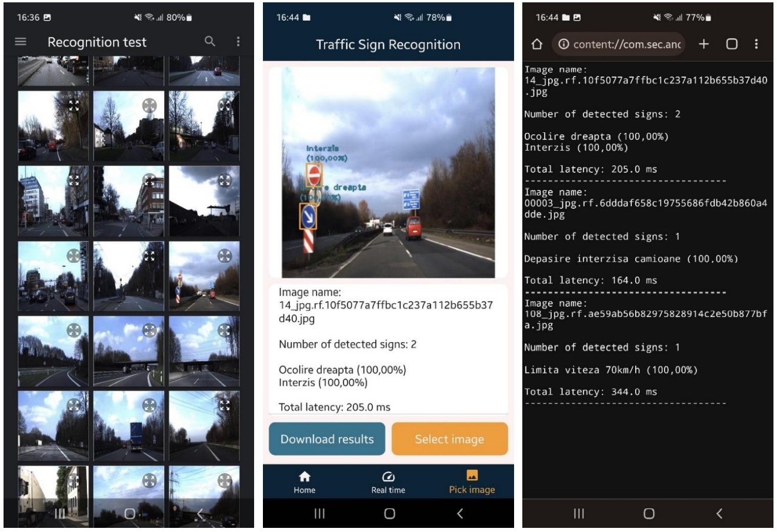Select the thumbnail with the blue truck
This screenshot has width=777, height=532.
tap(129, 426)
